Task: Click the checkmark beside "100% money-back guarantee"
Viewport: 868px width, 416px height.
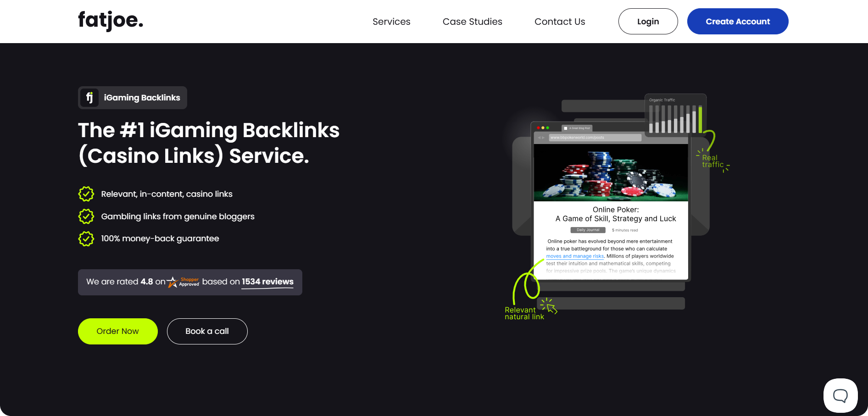Action: point(86,239)
